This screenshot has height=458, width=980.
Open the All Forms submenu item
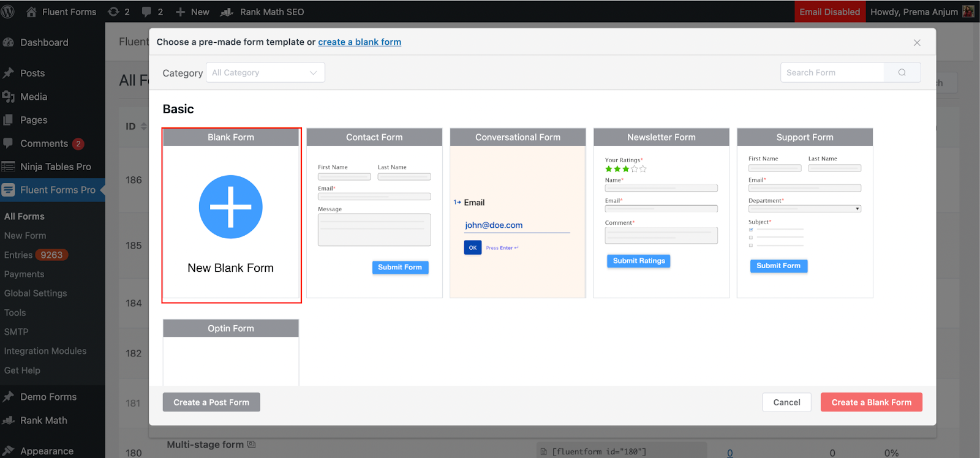pos(24,216)
